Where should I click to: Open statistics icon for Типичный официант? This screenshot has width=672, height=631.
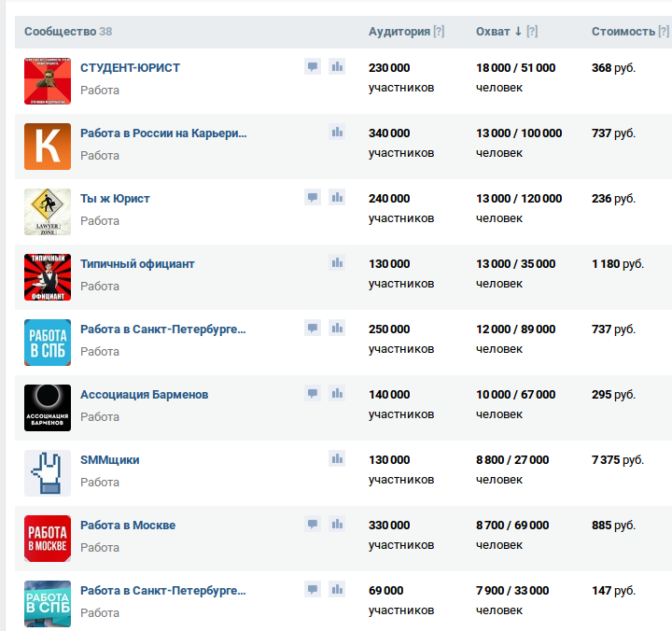tap(337, 262)
